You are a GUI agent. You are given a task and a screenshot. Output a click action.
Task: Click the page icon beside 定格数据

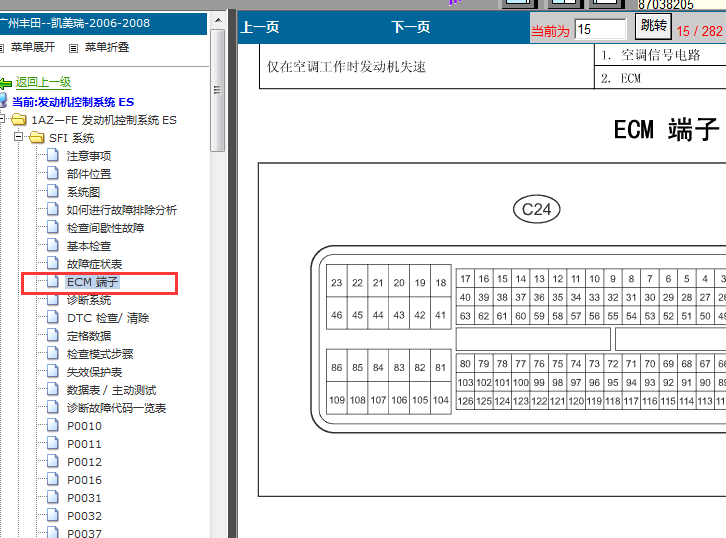click(53, 336)
